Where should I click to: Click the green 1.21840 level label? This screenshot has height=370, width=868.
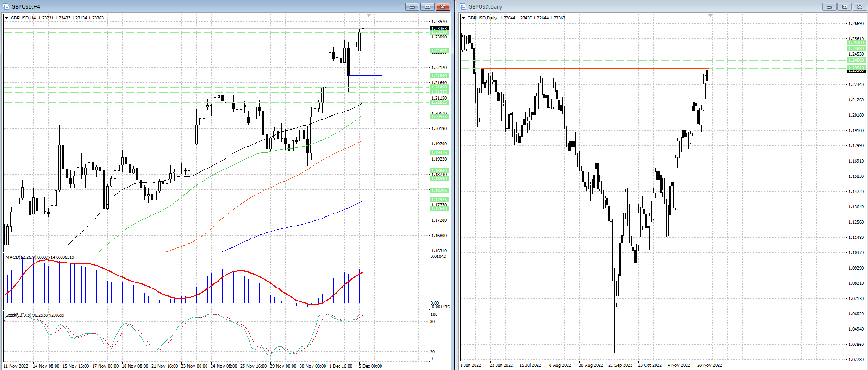[439, 75]
